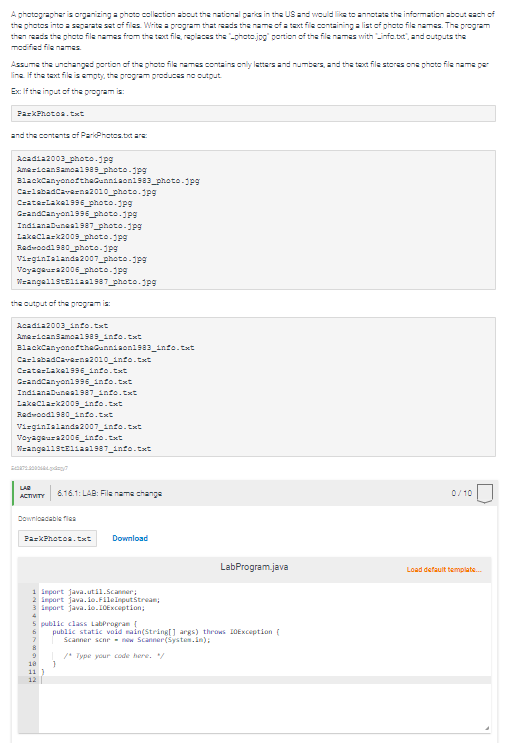
Task: Click Load default template link
Action: [x=444, y=570]
